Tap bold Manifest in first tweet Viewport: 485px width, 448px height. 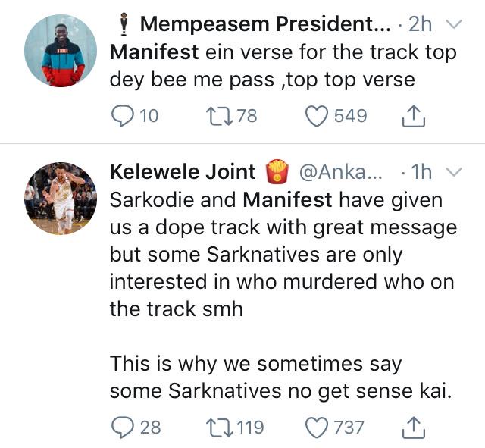click(x=154, y=52)
